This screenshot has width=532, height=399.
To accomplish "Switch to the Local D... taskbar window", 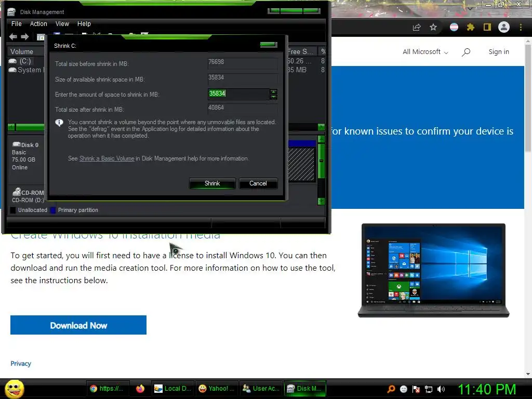I will [172, 389].
